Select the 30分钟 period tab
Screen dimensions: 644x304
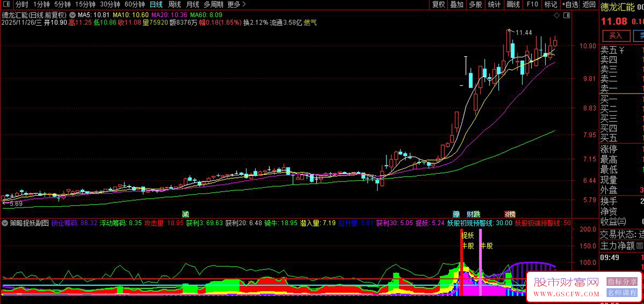[109, 5]
